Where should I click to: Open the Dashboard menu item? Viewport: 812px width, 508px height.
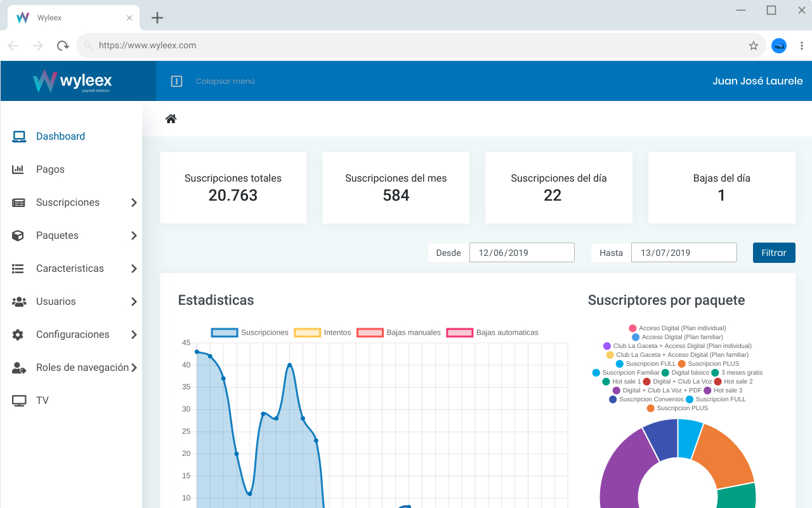point(60,137)
